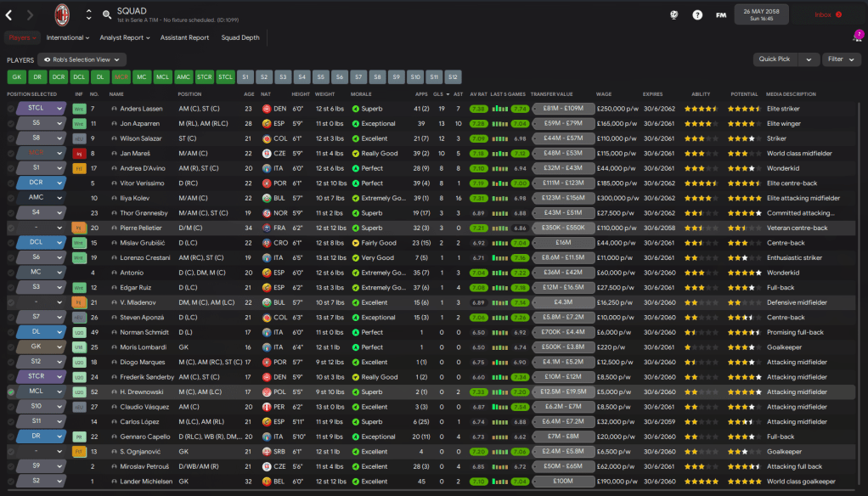Switch to the Squad Depth tab

coord(240,37)
